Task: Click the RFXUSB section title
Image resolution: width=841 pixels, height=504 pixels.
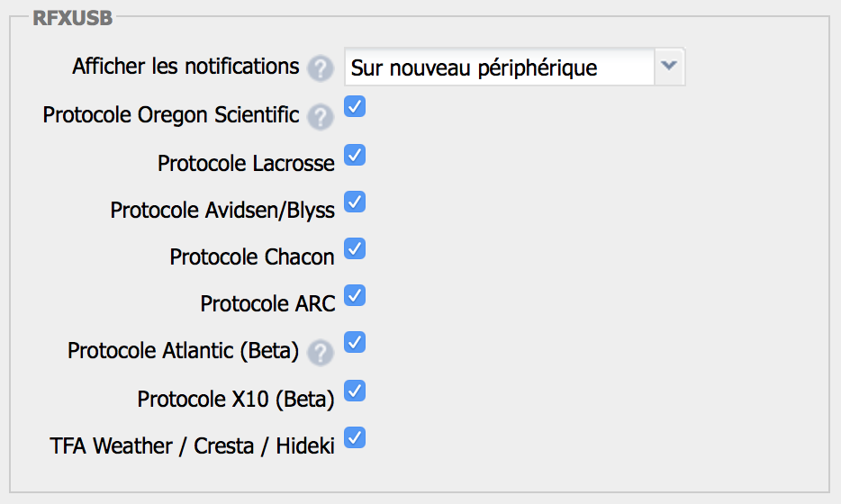Action: point(72,18)
